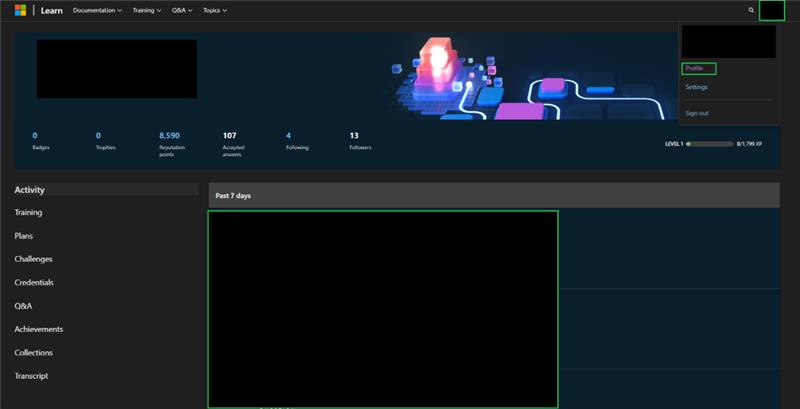This screenshot has width=800, height=409.
Task: Expand the Topics dropdown menu
Action: point(215,10)
